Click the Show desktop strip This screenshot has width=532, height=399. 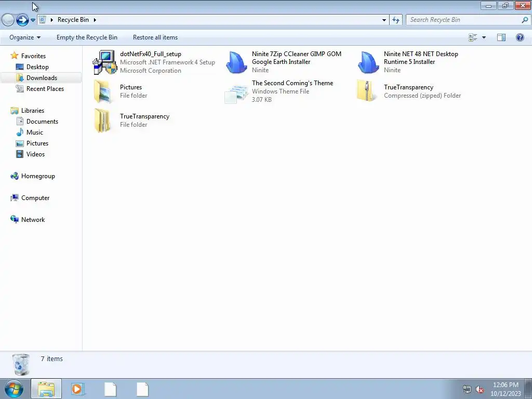pyautogui.click(x=528, y=389)
